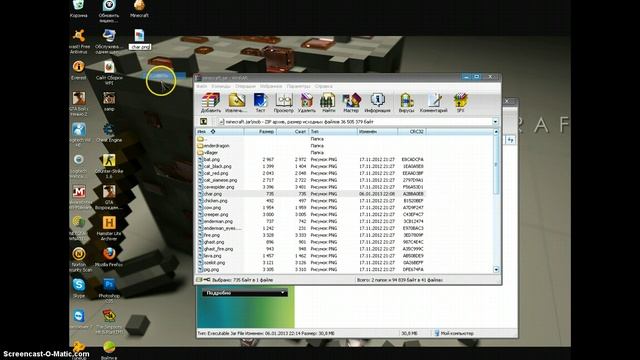
Task: Open the Параметры menu
Action: (298, 87)
